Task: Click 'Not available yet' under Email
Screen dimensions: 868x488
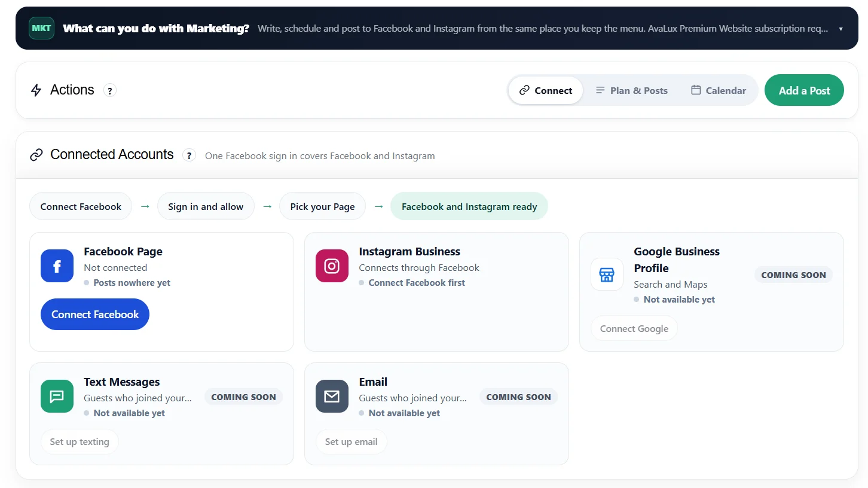Action: (404, 413)
